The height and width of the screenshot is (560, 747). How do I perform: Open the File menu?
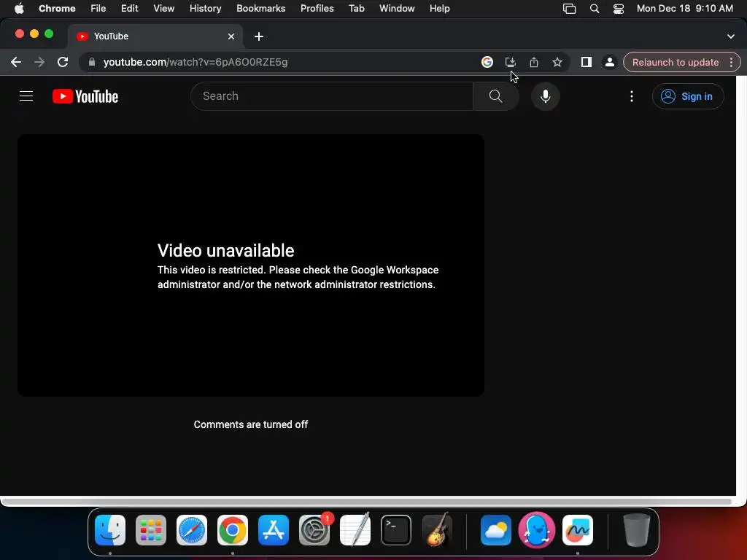tap(98, 8)
